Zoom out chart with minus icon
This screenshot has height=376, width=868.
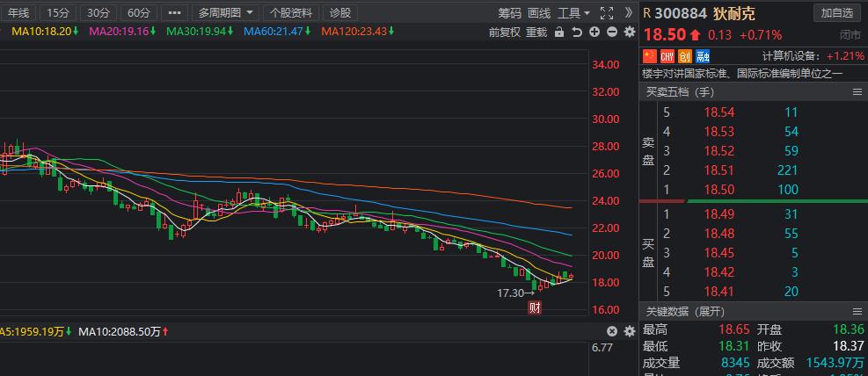pos(612,33)
